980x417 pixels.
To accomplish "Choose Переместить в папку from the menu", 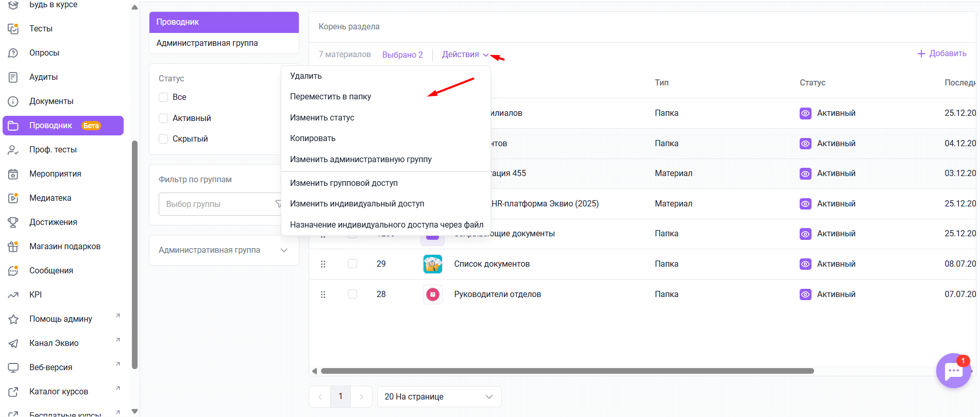I will pos(330,97).
